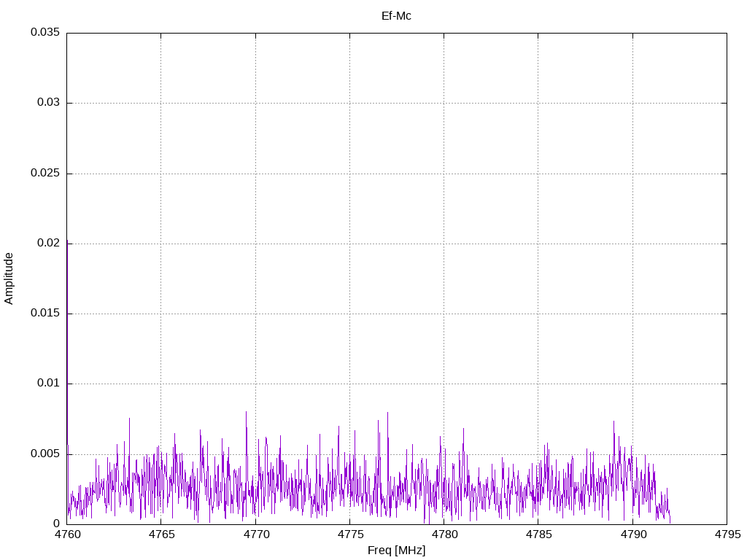Viewport: 747px width, 560px height.
Task: Click the 4795 x-axis tick label
Action: click(727, 534)
